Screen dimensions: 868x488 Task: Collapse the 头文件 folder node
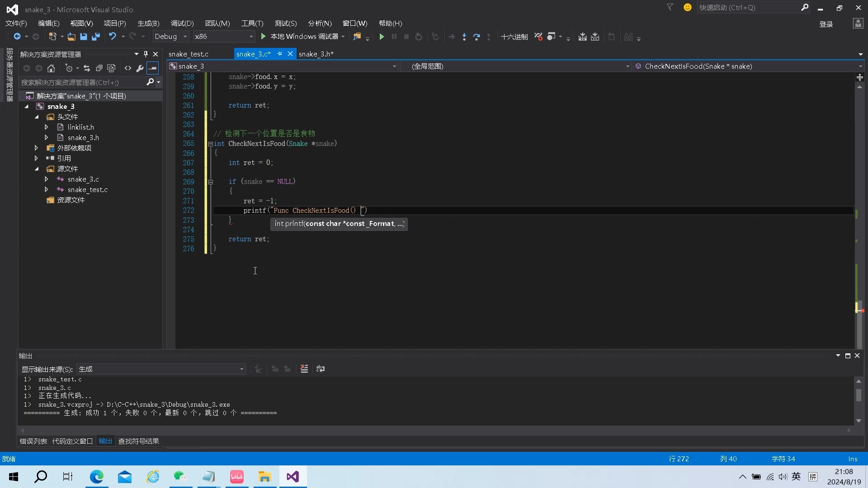click(37, 117)
